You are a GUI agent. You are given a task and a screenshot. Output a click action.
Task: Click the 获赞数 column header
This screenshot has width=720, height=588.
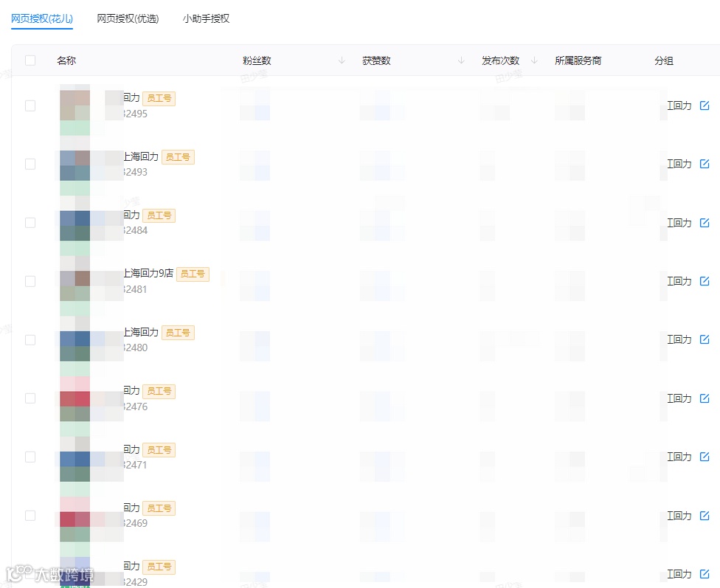pyautogui.click(x=376, y=60)
